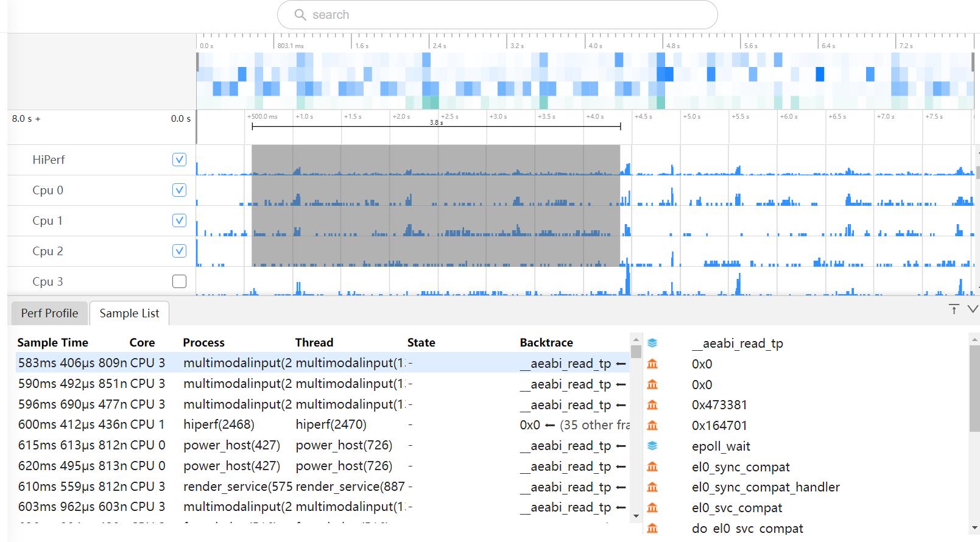Switch to the Perf Profile tab
Screen dimensions: 980x542
click(49, 313)
